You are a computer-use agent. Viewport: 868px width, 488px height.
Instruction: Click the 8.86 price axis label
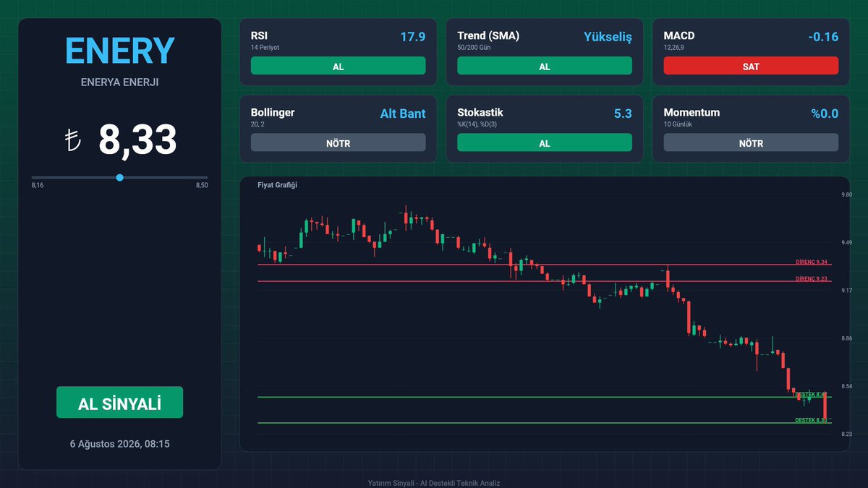point(846,338)
